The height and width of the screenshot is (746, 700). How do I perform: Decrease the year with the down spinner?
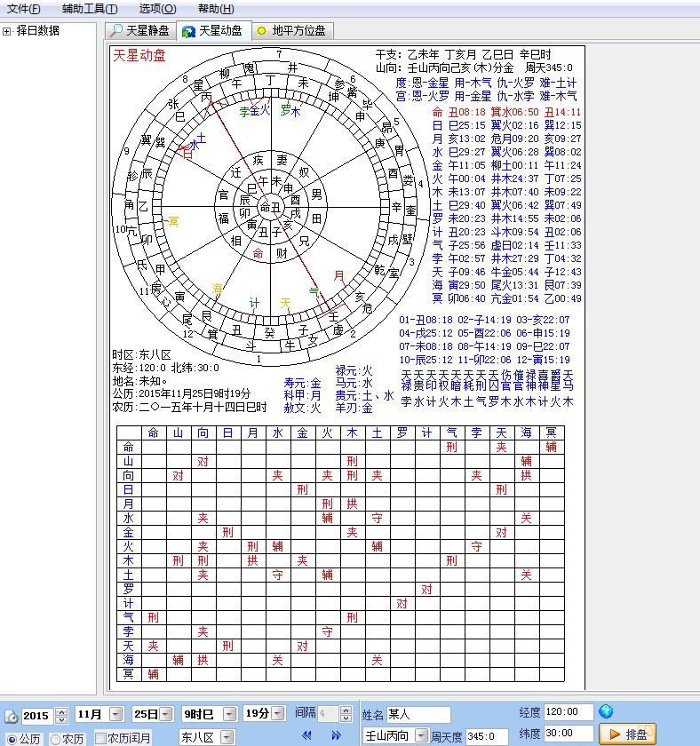tap(61, 718)
